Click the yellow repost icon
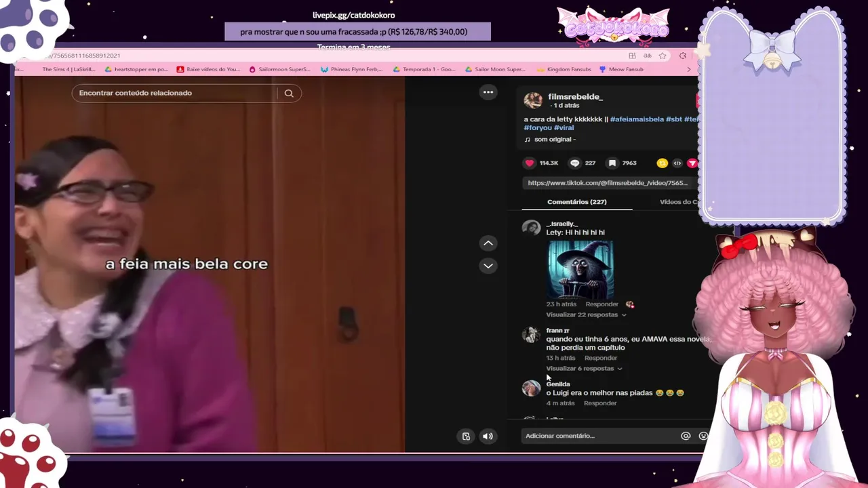Screen dimensions: 868x488 (662, 163)
